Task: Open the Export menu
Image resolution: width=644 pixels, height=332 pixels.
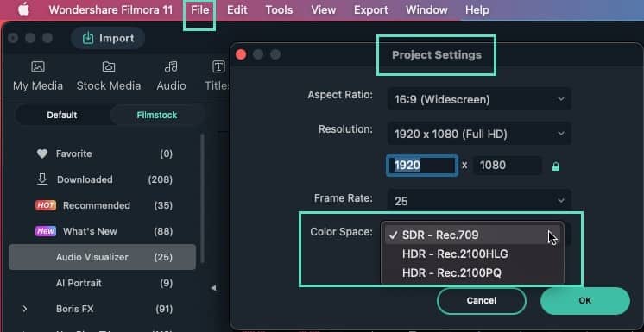Action: 371,9
